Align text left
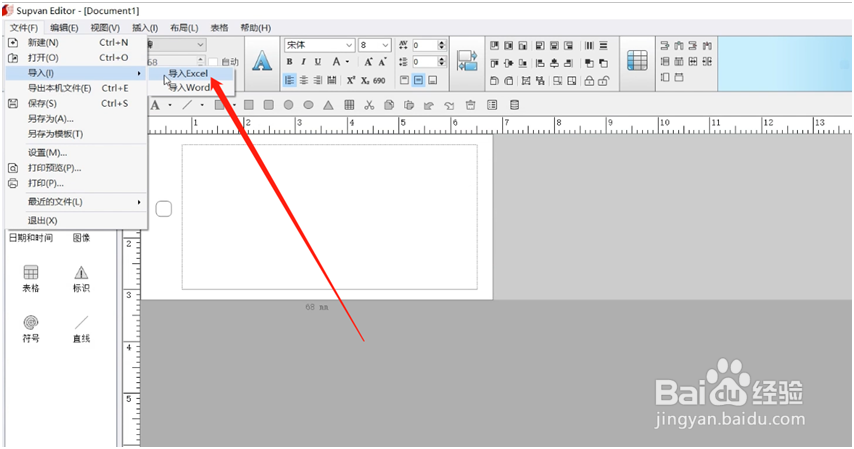Screen dimensions: 854x449 tap(289, 81)
